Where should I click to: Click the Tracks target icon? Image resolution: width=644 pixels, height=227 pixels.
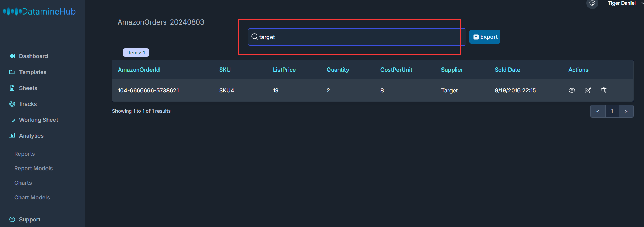coord(12,104)
